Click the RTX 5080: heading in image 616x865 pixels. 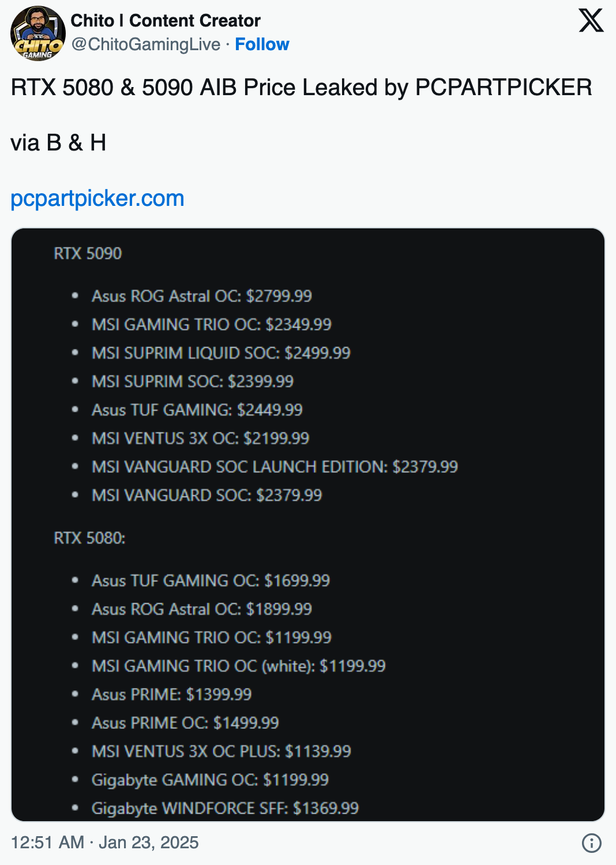[x=89, y=538]
